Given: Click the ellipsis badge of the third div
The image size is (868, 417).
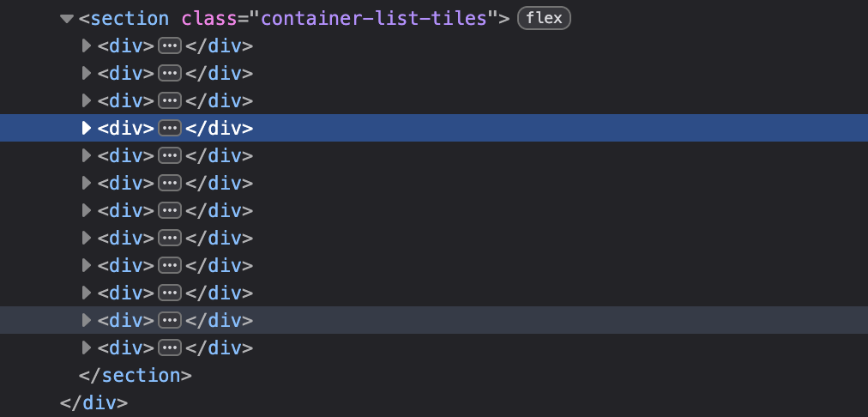Looking at the screenshot, I should coord(170,100).
